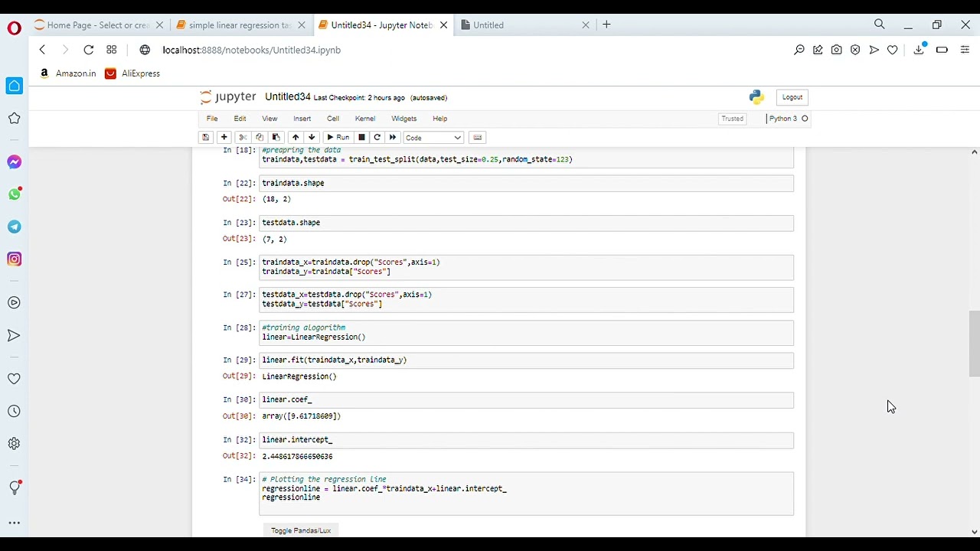Image resolution: width=980 pixels, height=551 pixels.
Task: Interrupt the kernel with the stop square
Action: point(361,138)
